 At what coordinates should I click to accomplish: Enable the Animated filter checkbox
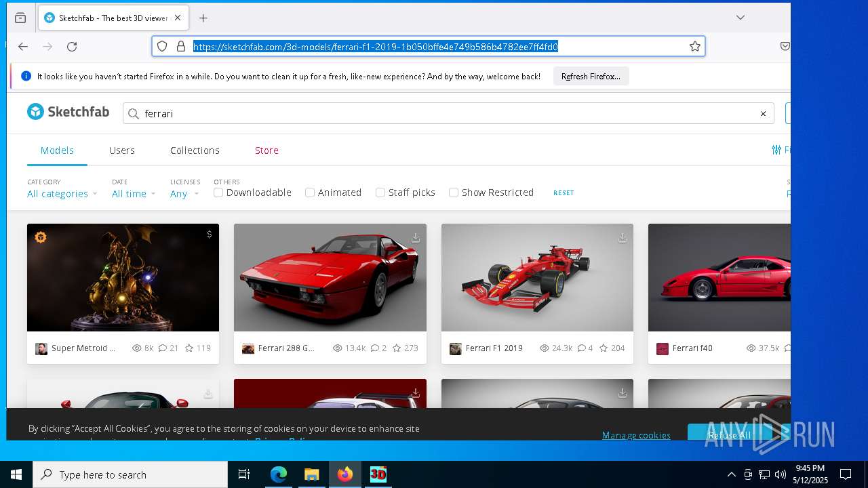310,192
